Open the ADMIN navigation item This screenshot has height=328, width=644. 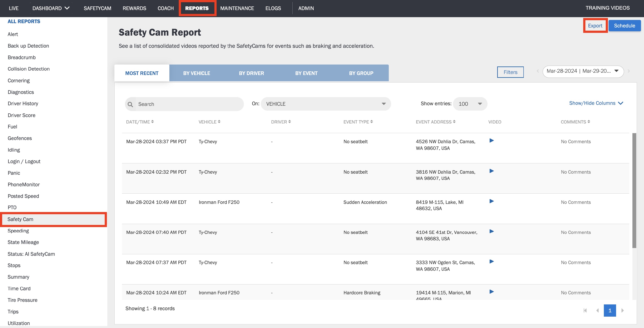pyautogui.click(x=306, y=8)
